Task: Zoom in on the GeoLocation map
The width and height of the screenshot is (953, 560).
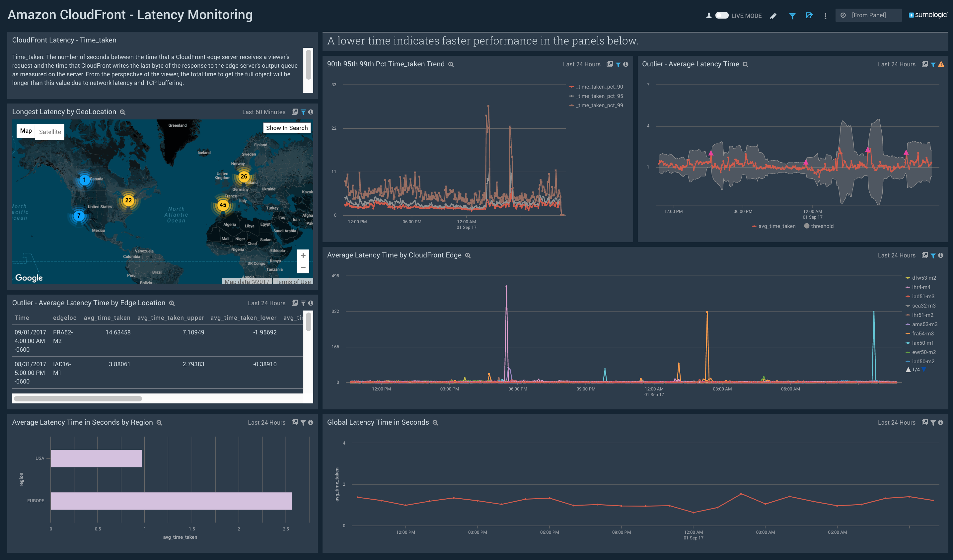Action: tap(303, 255)
